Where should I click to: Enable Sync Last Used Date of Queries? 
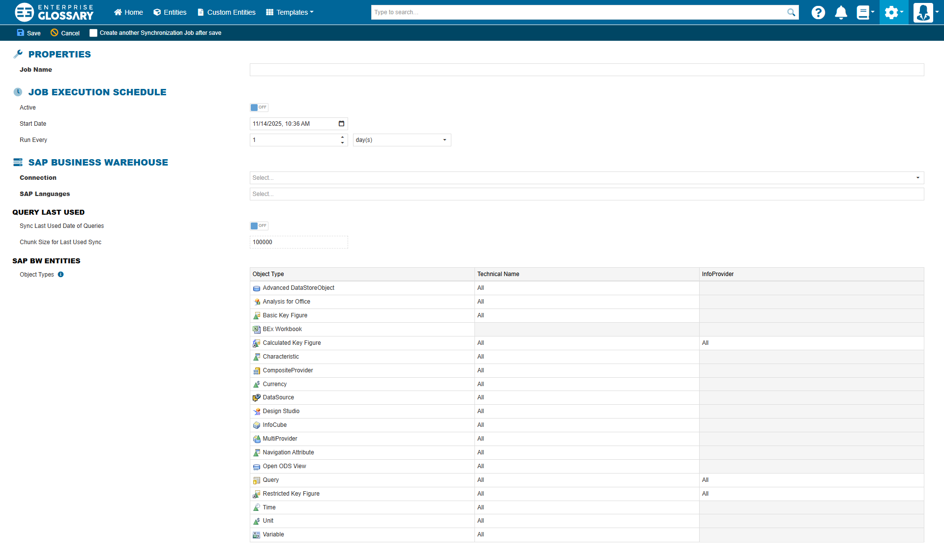pyautogui.click(x=259, y=226)
